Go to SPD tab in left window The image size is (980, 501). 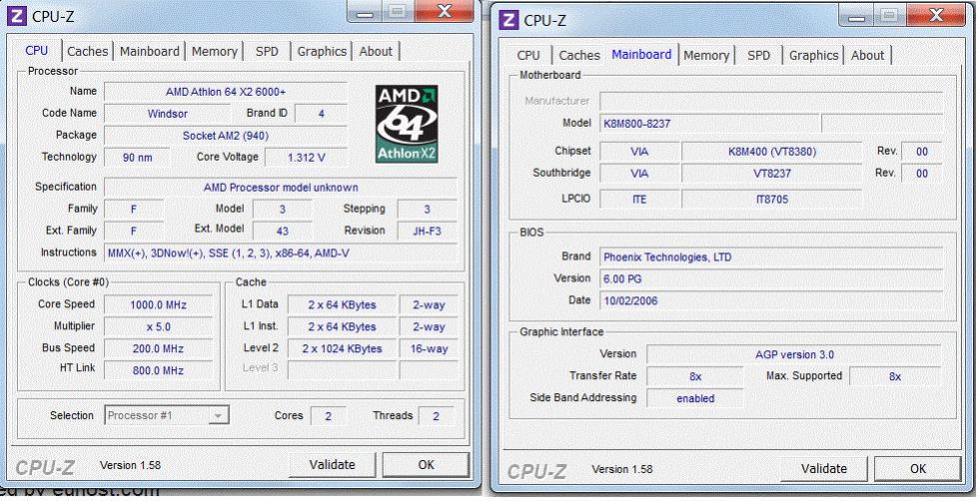(x=267, y=51)
